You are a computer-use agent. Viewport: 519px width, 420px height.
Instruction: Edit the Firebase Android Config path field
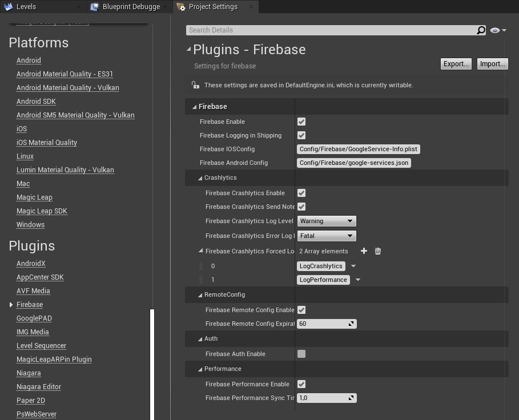[x=354, y=163]
